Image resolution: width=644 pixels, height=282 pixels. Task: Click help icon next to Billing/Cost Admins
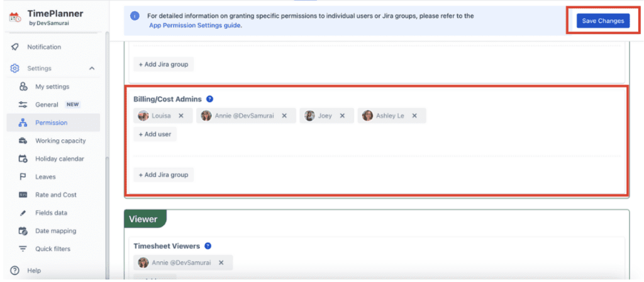click(210, 99)
